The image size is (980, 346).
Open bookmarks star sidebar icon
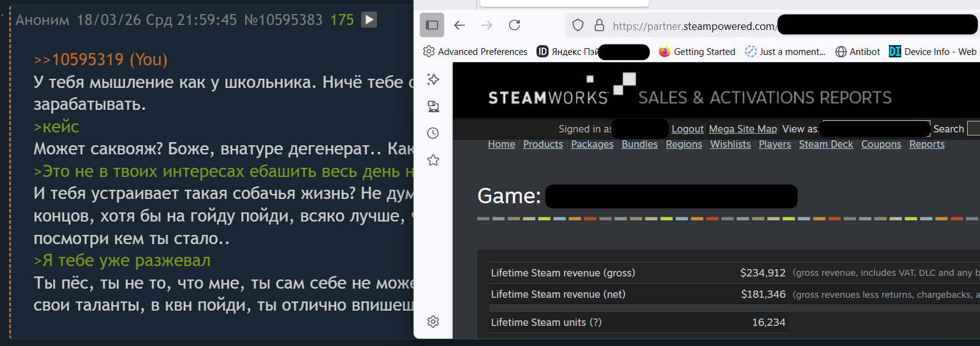click(433, 160)
